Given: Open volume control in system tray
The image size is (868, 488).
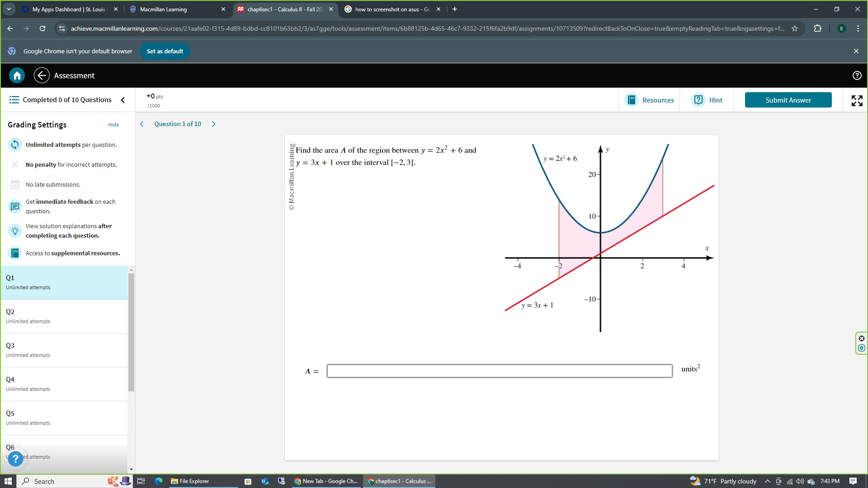Looking at the screenshot, I should 800,481.
